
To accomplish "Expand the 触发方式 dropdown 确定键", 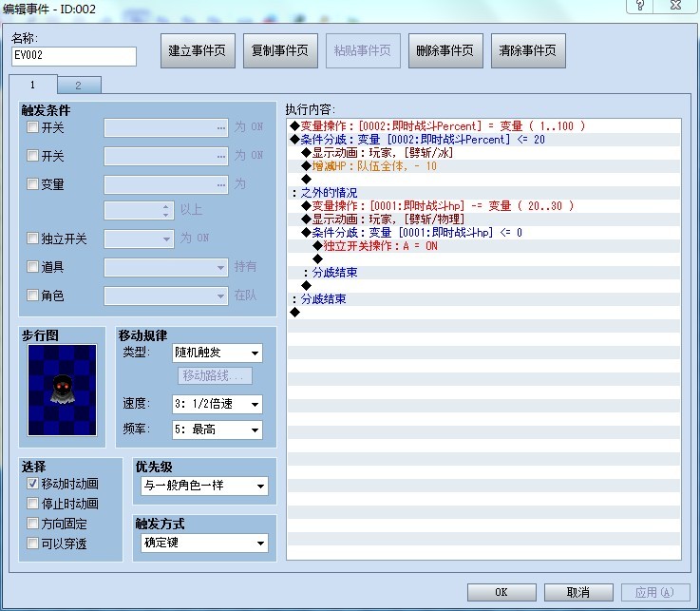I will coord(204,543).
